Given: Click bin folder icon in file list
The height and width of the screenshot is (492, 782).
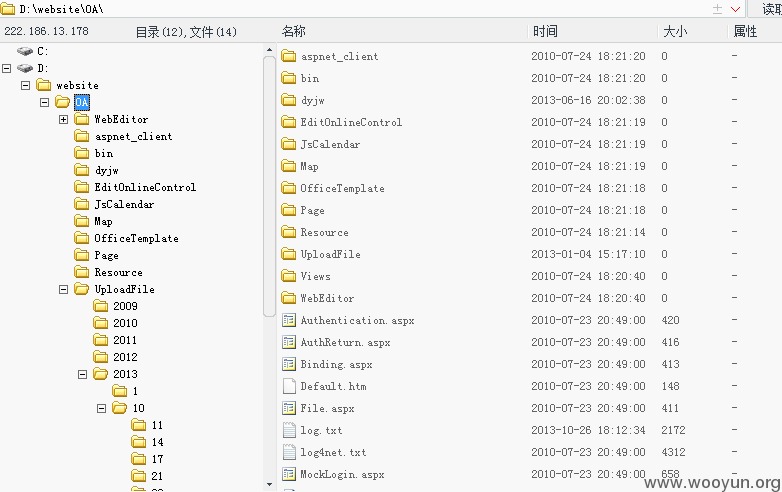Looking at the screenshot, I should click(288, 78).
